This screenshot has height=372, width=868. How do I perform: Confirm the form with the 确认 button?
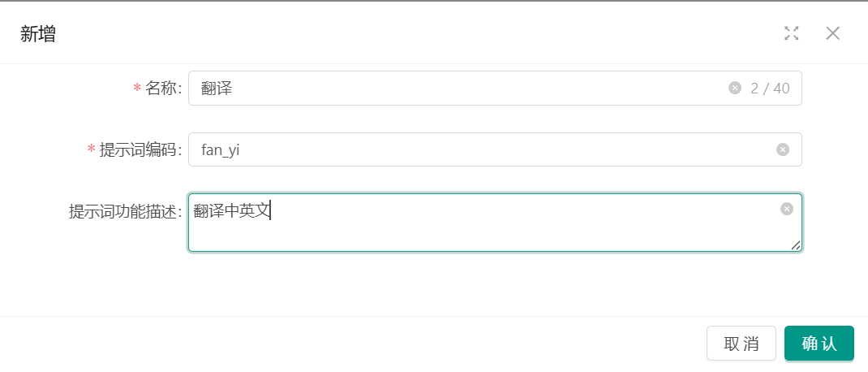[819, 343]
